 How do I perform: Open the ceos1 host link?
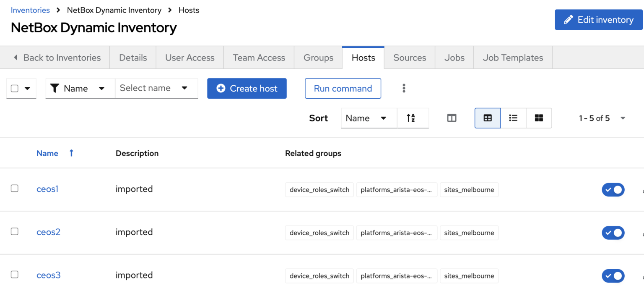[47, 189]
